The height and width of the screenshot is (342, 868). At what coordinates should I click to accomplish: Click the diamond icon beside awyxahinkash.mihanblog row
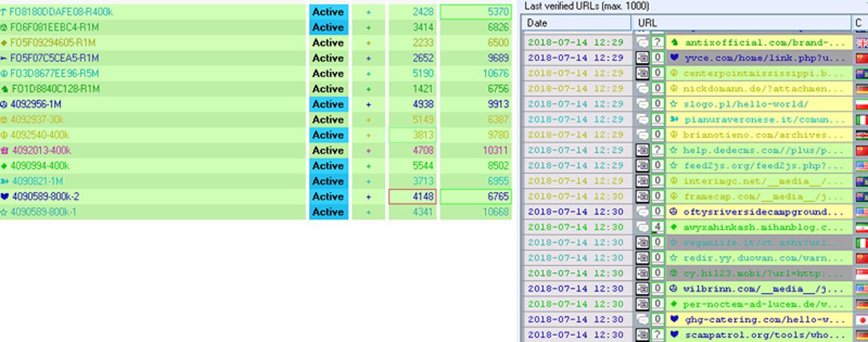(x=674, y=228)
